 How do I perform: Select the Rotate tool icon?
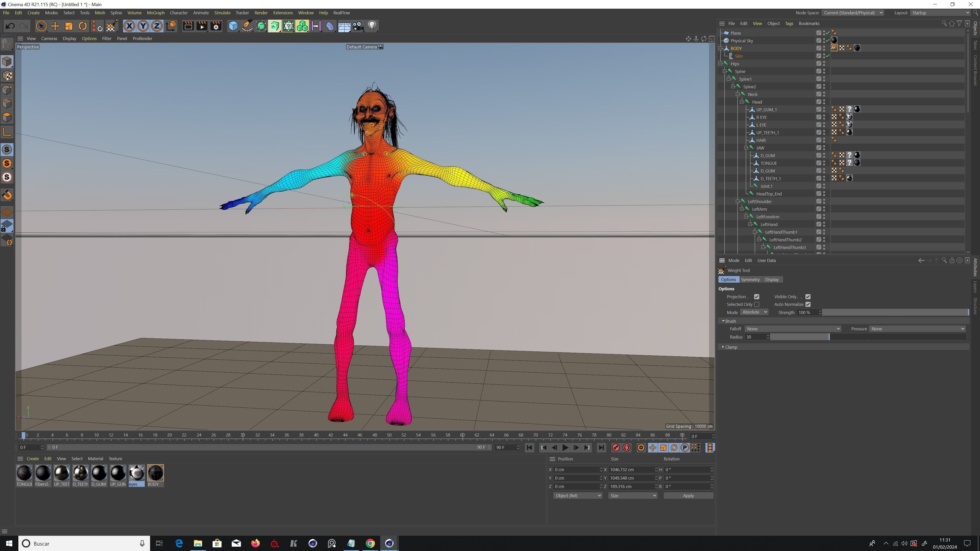(82, 26)
